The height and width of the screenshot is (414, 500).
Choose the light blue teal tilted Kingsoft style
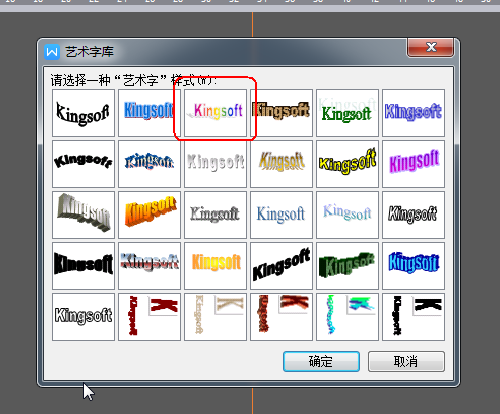pyautogui.click(x=347, y=215)
